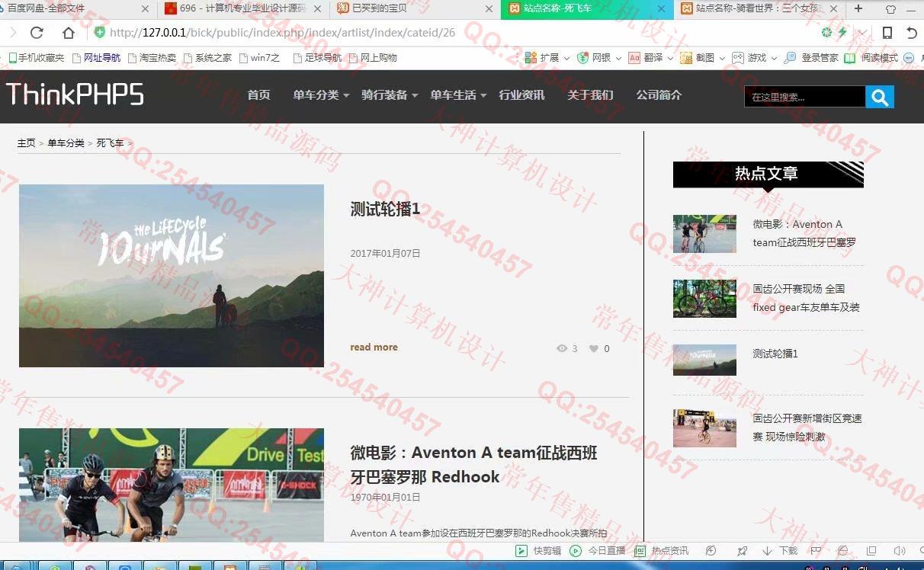This screenshot has height=570, width=924.
Task: Open 公司简介 in the site navigation
Action: (x=659, y=95)
